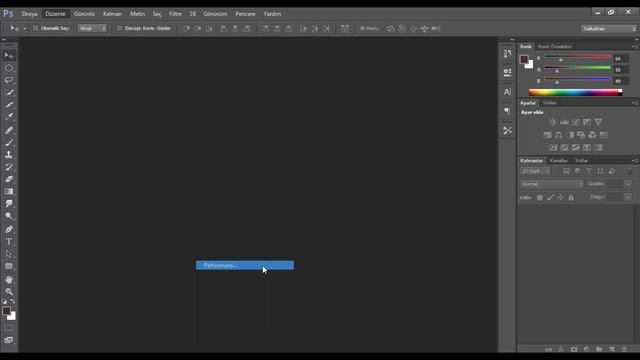The width and height of the screenshot is (640, 360).
Task: Open the workspace switcher dropdown
Action: click(609, 29)
